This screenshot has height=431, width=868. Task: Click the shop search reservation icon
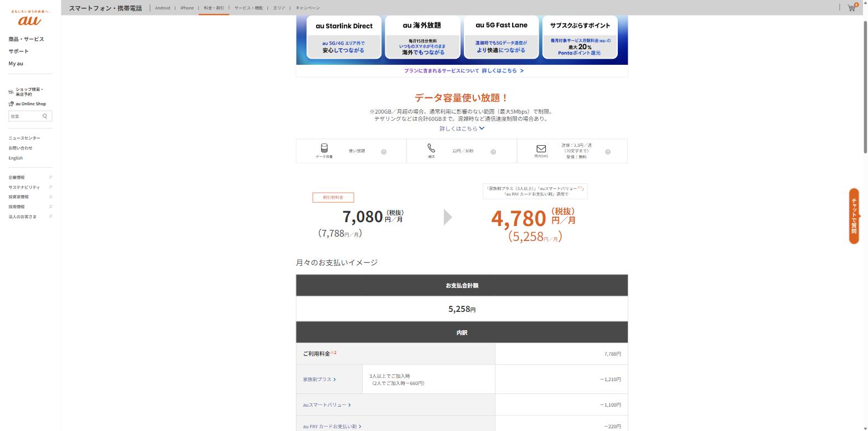pos(11,92)
